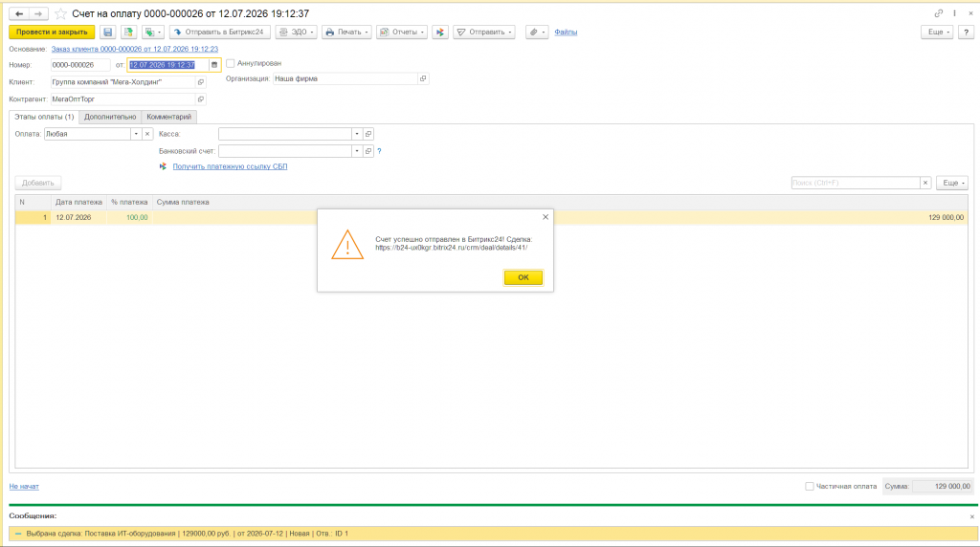Click the paperclip attachments icon

tap(537, 32)
